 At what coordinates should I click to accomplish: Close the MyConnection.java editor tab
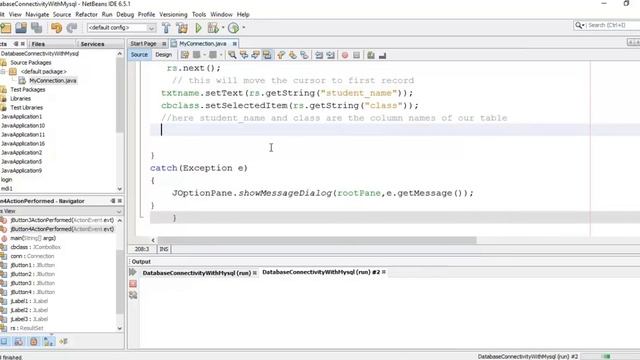(235, 44)
